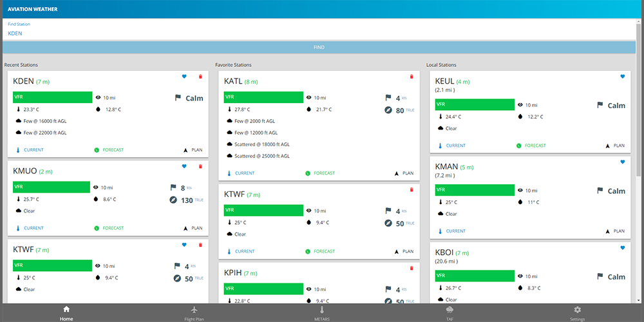Image resolution: width=644 pixels, height=322 pixels.
Task: Go to the Home tab
Action: click(66, 314)
